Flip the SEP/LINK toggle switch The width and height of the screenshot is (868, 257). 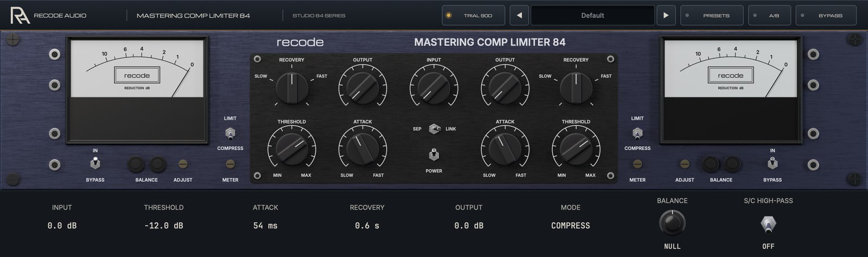(x=434, y=129)
